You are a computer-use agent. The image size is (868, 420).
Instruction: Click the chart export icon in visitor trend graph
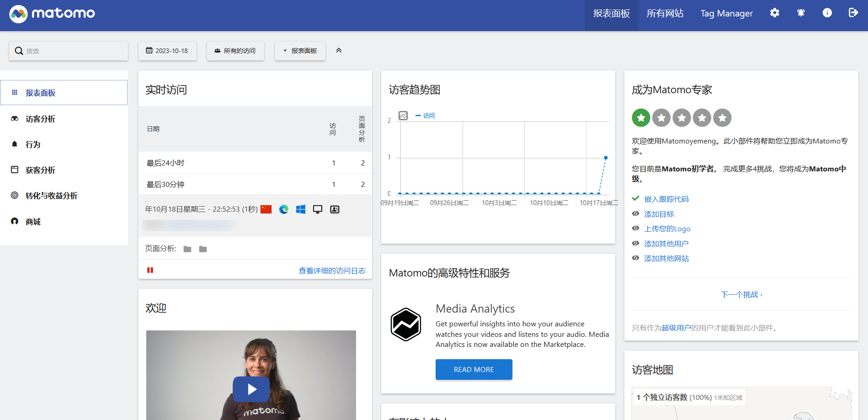coord(403,116)
